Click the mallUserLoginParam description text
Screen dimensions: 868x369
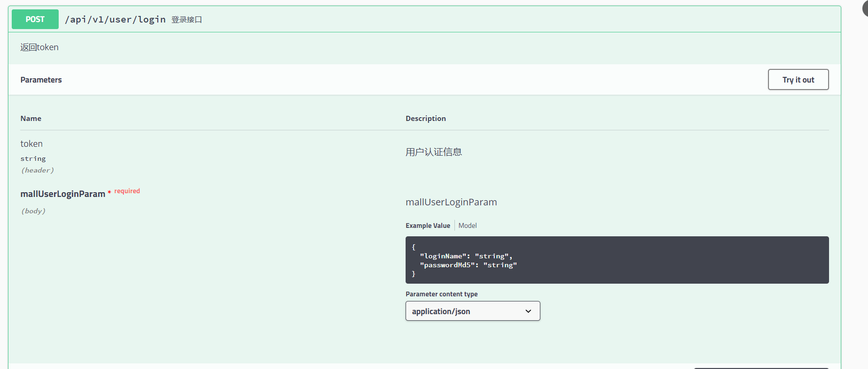pos(451,202)
